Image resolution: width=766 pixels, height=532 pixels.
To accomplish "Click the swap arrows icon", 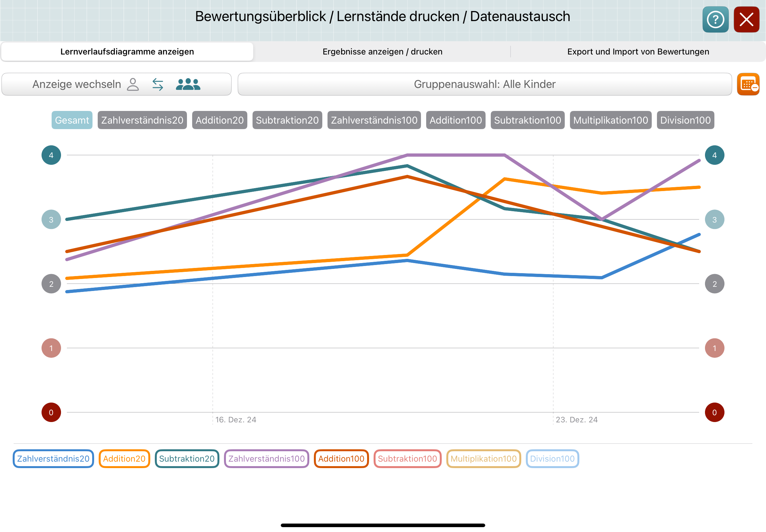I will (x=158, y=84).
